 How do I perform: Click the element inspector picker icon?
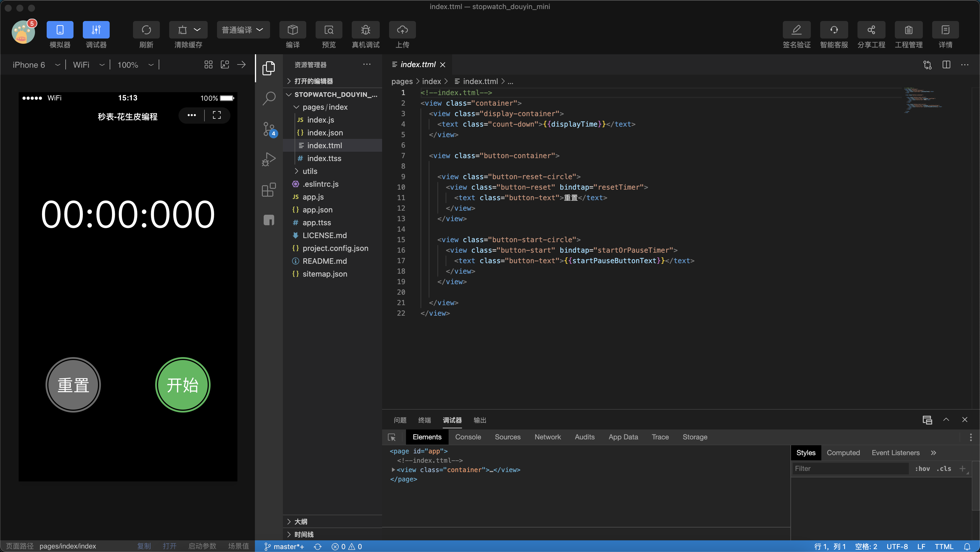[391, 437]
